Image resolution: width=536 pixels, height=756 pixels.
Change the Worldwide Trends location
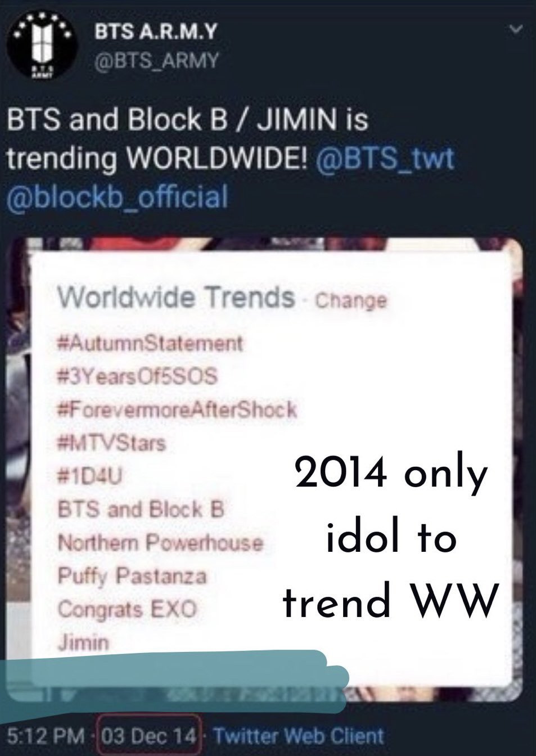[351, 300]
